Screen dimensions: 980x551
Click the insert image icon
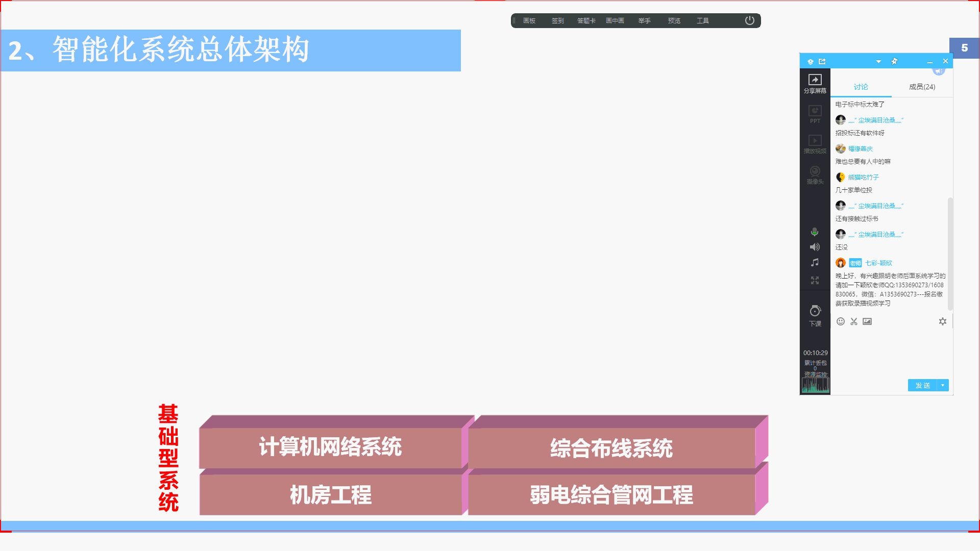[867, 321]
